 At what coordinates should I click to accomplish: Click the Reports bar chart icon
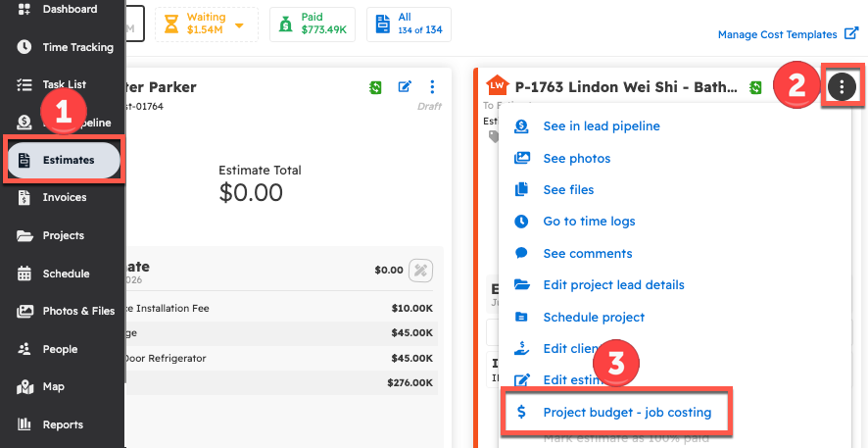pos(25,425)
